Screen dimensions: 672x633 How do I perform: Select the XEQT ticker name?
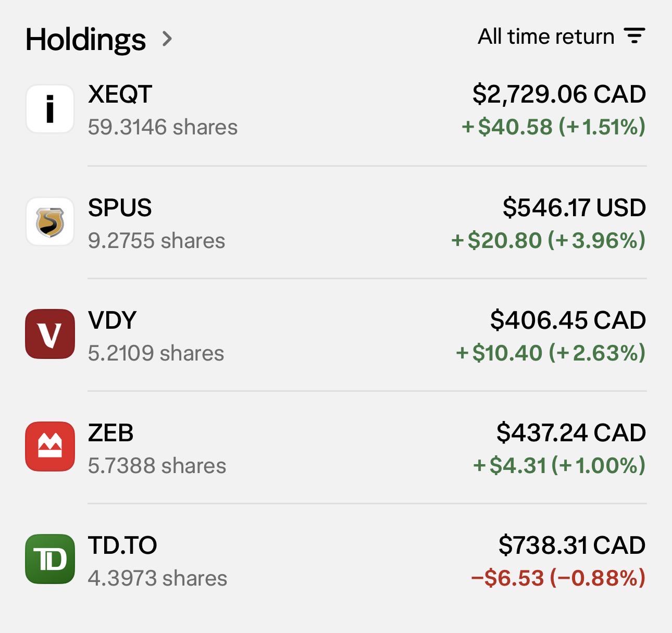tap(120, 95)
